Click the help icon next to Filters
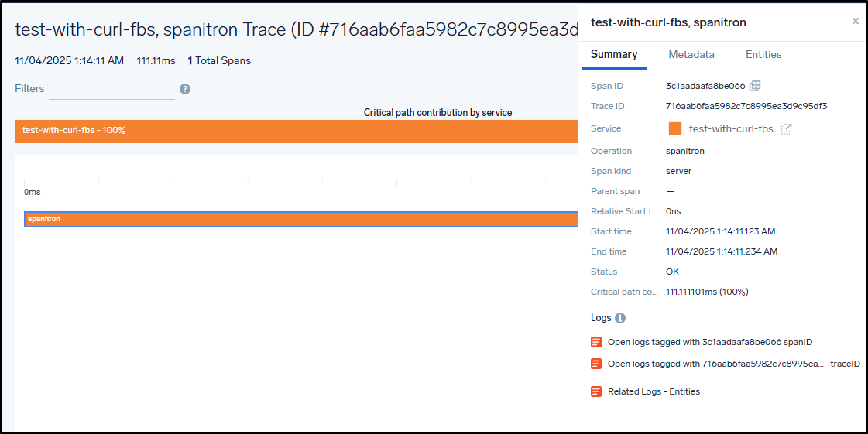Image resolution: width=868 pixels, height=434 pixels. 185,89
